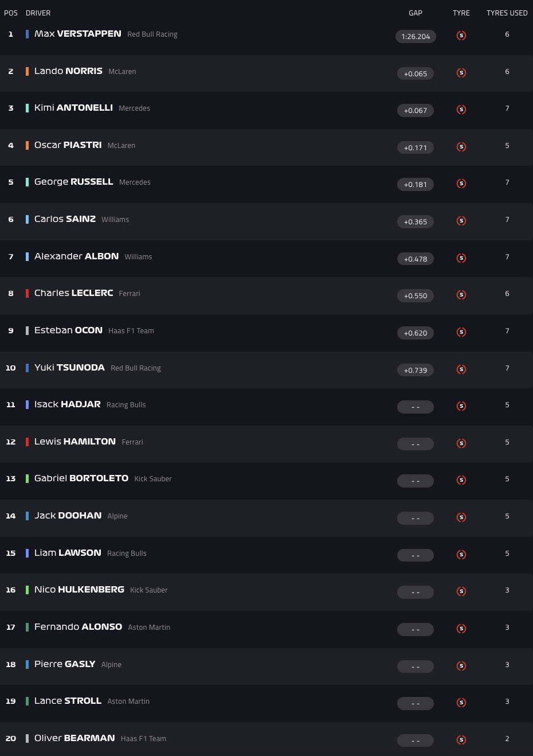Click the soft tyre icon for Lando Norris
Viewport: 533px width, 756px height.
click(x=461, y=73)
